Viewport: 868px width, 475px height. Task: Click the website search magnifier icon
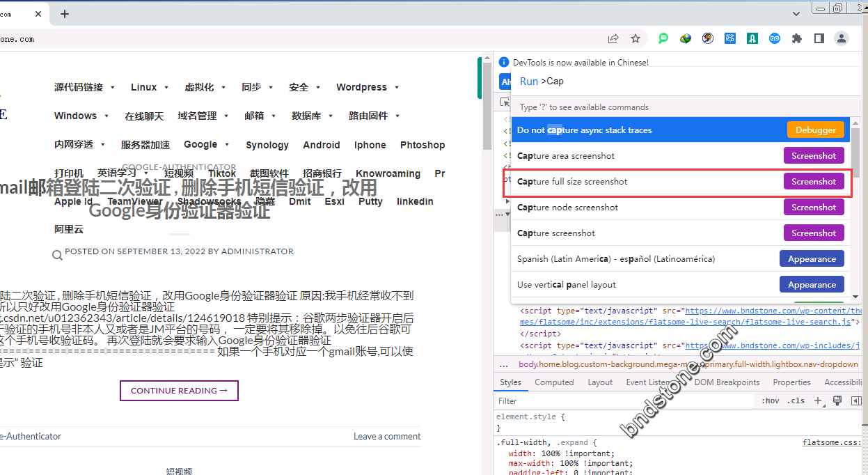pos(57,255)
